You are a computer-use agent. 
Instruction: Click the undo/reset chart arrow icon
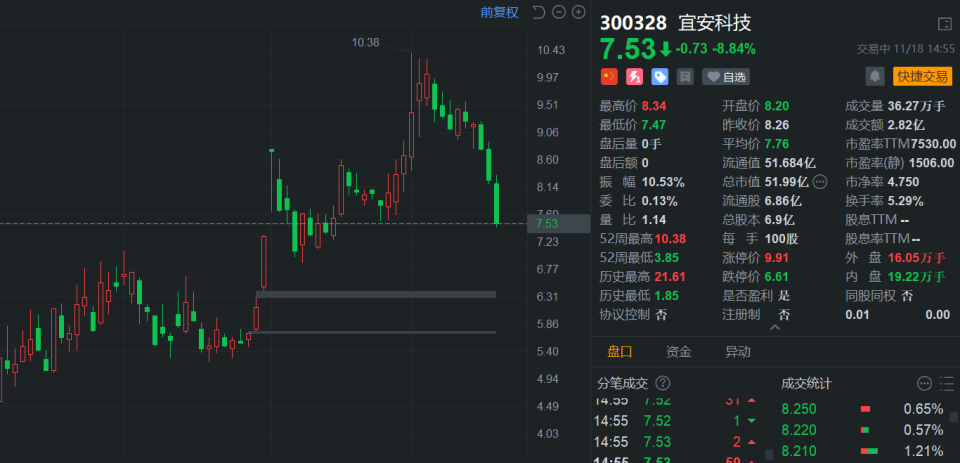click(x=538, y=12)
